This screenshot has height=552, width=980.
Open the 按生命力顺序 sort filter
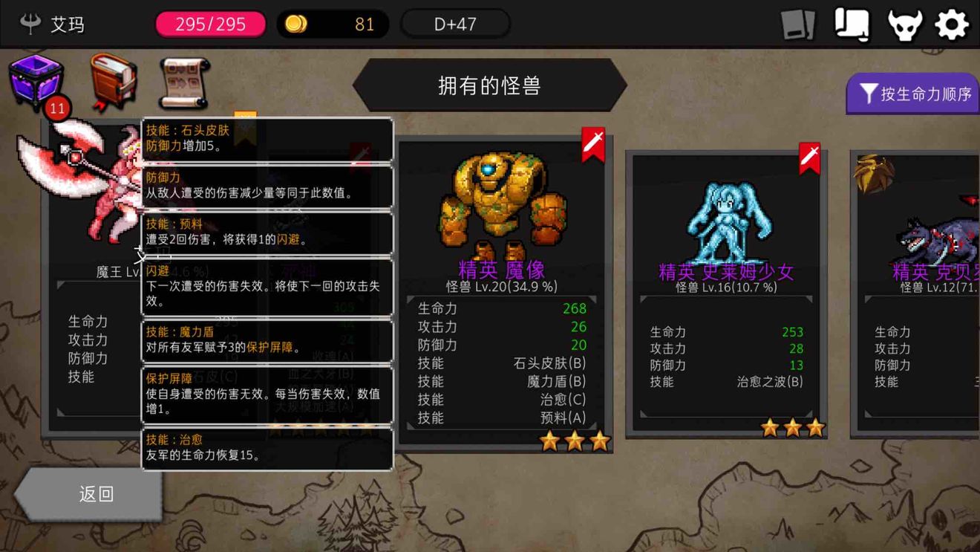point(914,94)
